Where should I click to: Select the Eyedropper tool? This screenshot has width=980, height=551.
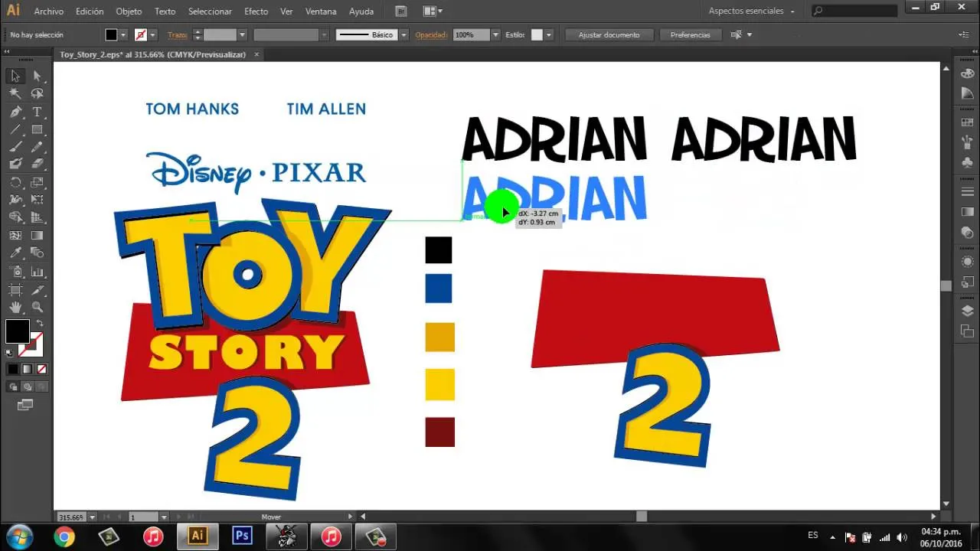click(15, 253)
